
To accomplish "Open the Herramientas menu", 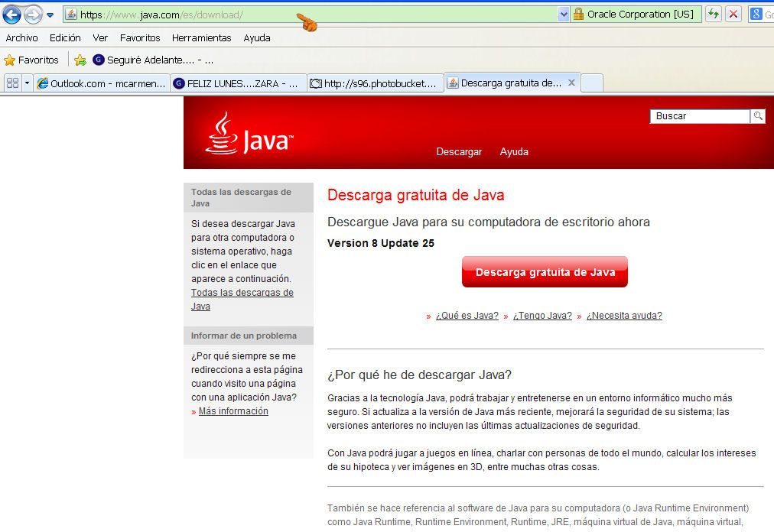I will (201, 37).
